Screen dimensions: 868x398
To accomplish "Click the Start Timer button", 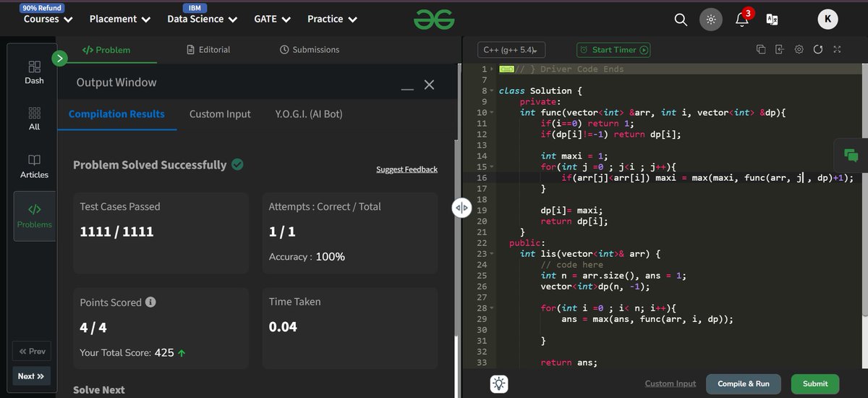I will 613,50.
